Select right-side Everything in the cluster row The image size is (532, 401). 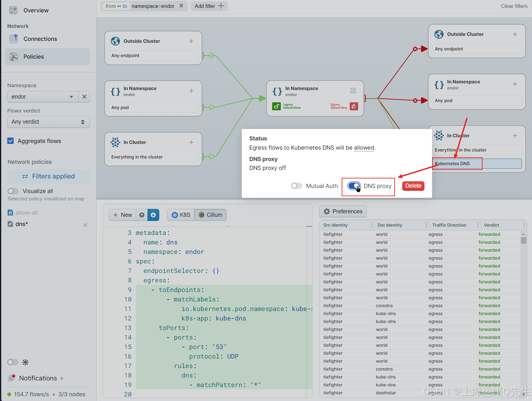tap(477, 150)
